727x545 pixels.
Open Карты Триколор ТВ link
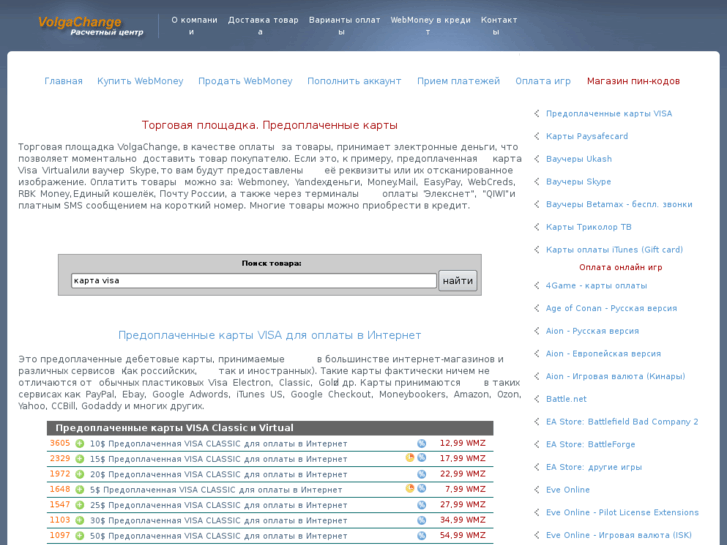click(x=588, y=227)
